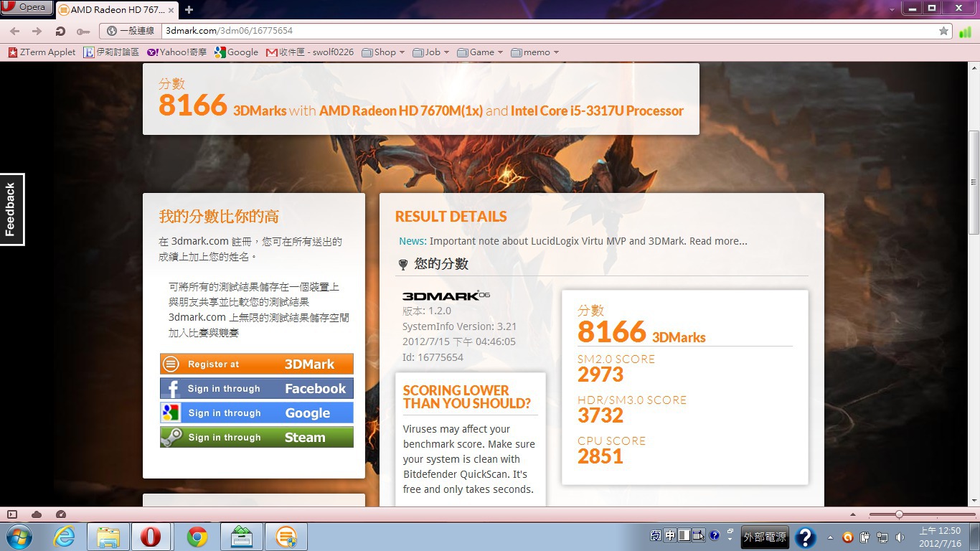
Task: Click SCORING LOWER THAN YOU SHOULD? heading
Action: 467,397
